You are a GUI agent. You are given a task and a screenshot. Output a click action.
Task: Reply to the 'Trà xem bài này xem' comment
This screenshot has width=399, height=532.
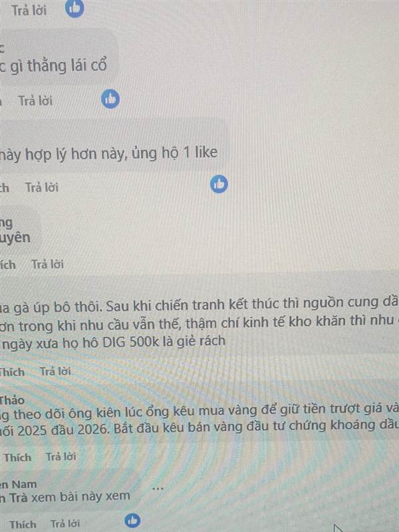pyautogui.click(x=65, y=523)
